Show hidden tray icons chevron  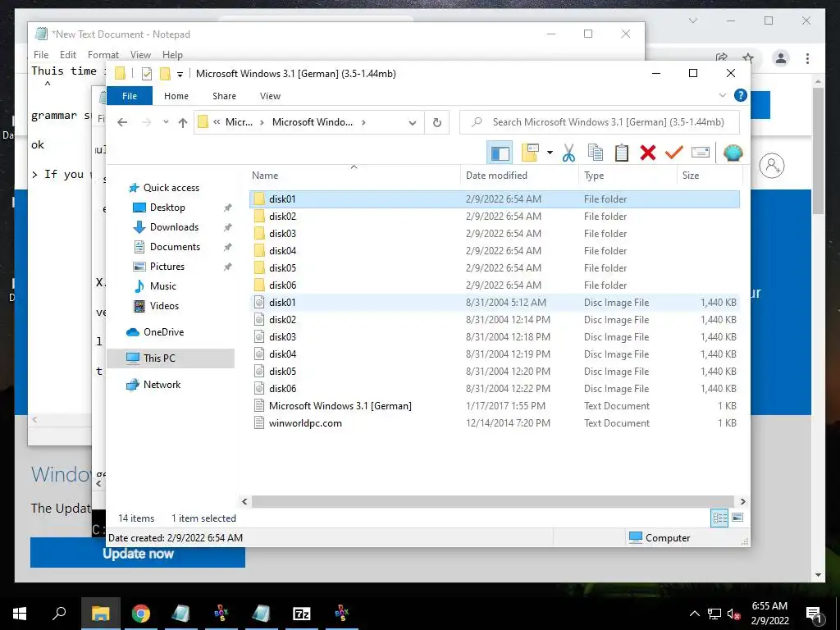pyautogui.click(x=694, y=614)
